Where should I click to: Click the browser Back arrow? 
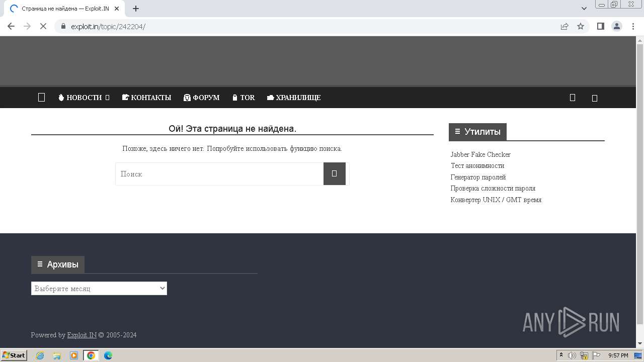click(11, 26)
